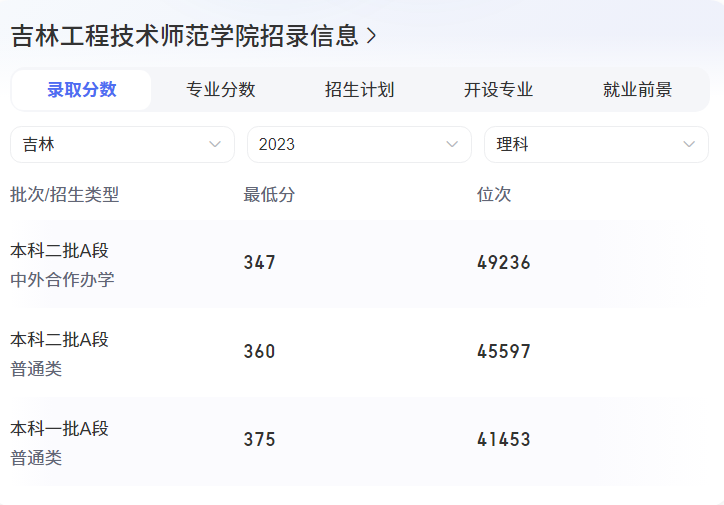Click the 批次/招生类型 column header

coord(65,194)
